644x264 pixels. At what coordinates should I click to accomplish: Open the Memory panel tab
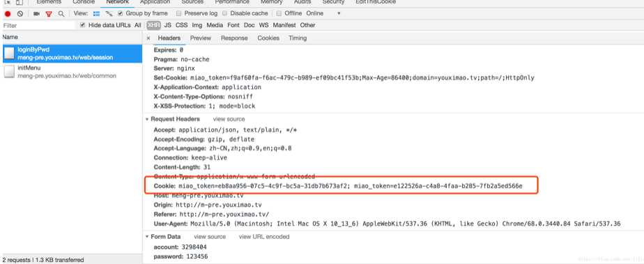click(x=272, y=2)
